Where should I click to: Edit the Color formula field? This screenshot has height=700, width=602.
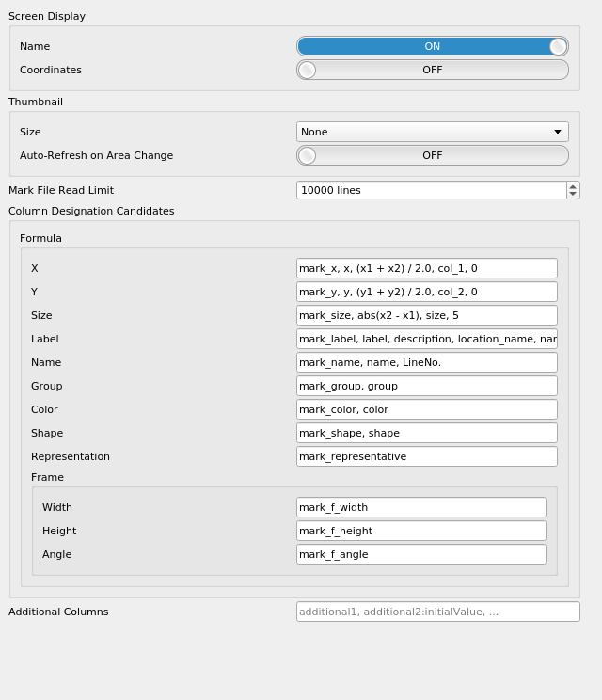click(427, 409)
